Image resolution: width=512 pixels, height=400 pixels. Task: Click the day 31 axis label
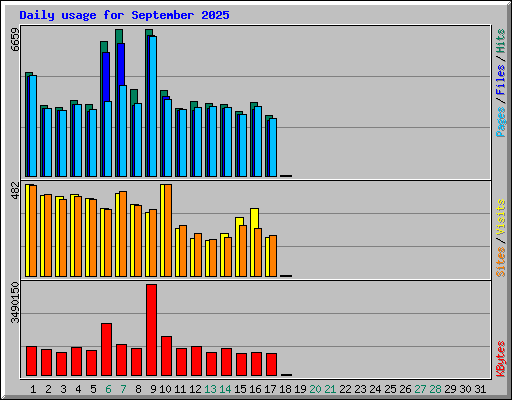click(x=480, y=389)
